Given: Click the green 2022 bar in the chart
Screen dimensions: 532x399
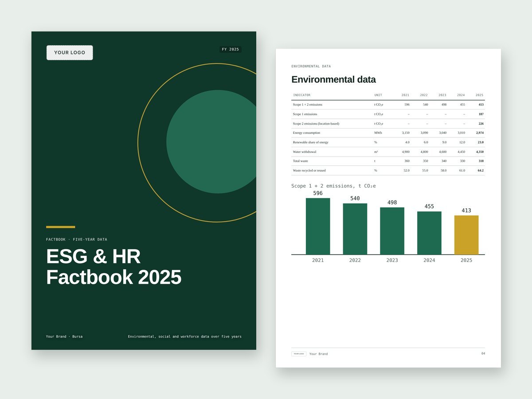Looking at the screenshot, I should (x=355, y=229).
